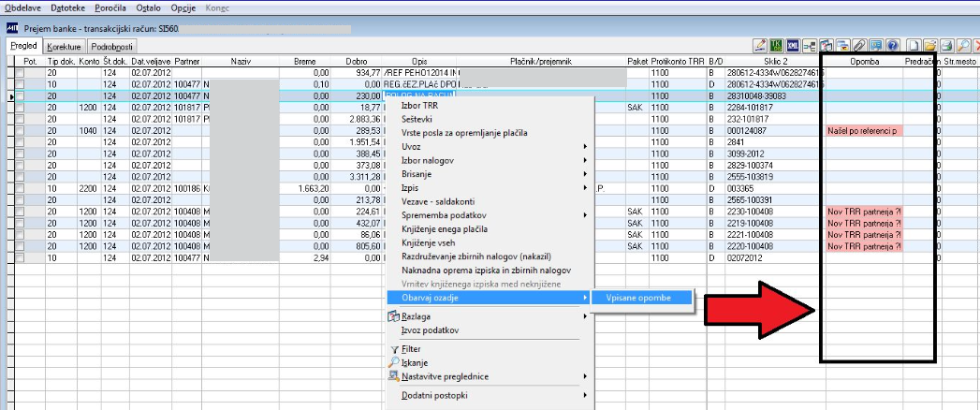Expand the Razlaga submenu
980x410 pixels.
pyautogui.click(x=490, y=317)
